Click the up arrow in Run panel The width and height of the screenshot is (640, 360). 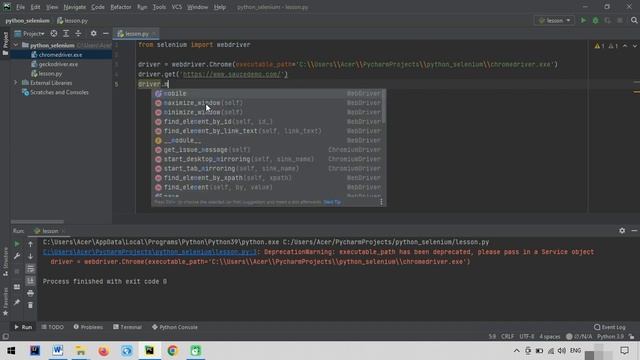click(x=30, y=244)
